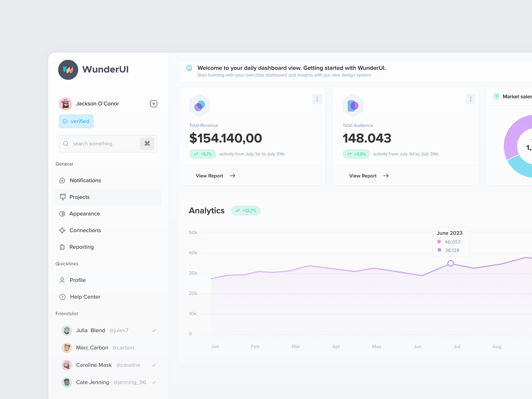Image resolution: width=532 pixels, height=399 pixels.
Task: Select the General section label
Action: coord(64,164)
